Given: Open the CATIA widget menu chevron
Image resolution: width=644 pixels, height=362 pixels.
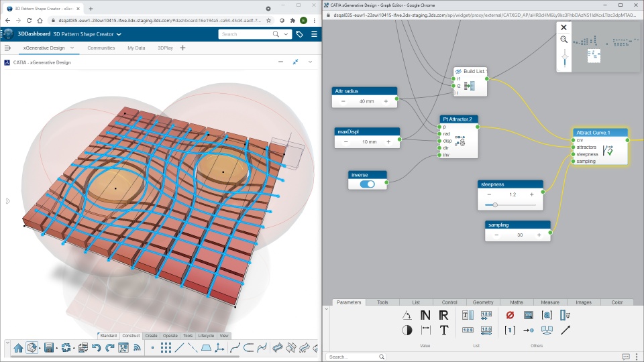Looking at the screenshot, I should [x=310, y=62].
